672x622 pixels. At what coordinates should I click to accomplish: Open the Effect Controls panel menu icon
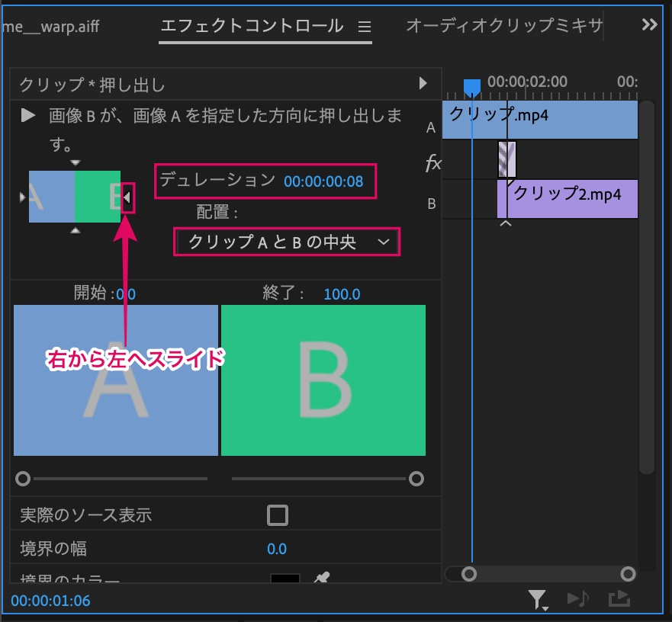pos(365,27)
